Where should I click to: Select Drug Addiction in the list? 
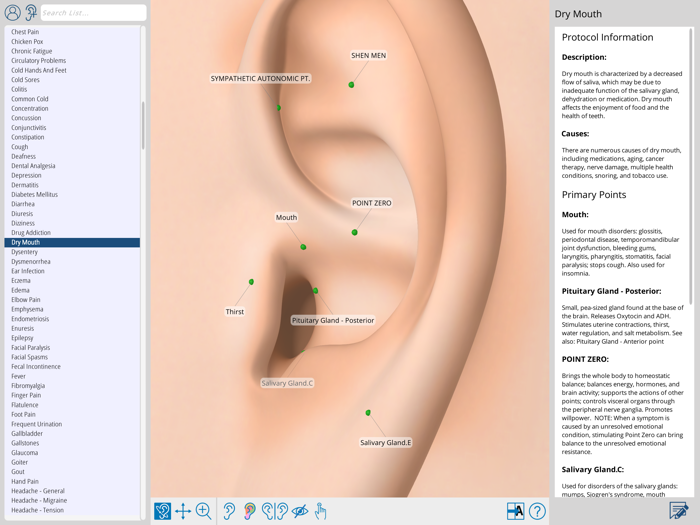pos(72,233)
